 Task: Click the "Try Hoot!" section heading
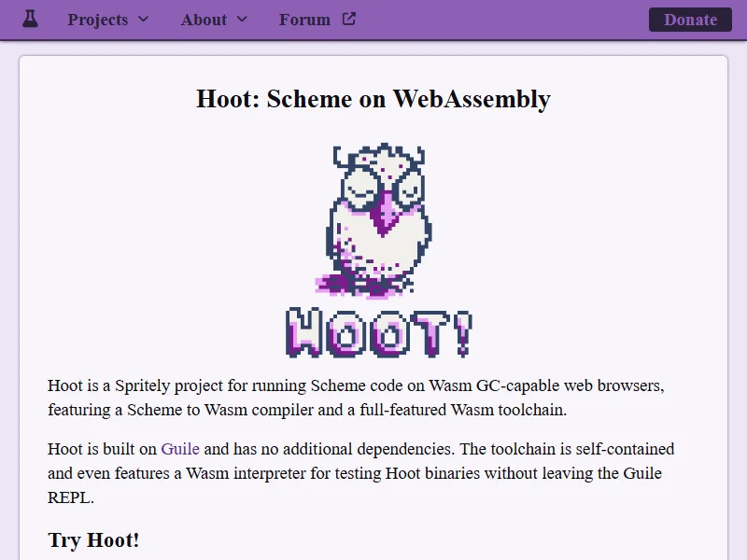[x=93, y=539]
